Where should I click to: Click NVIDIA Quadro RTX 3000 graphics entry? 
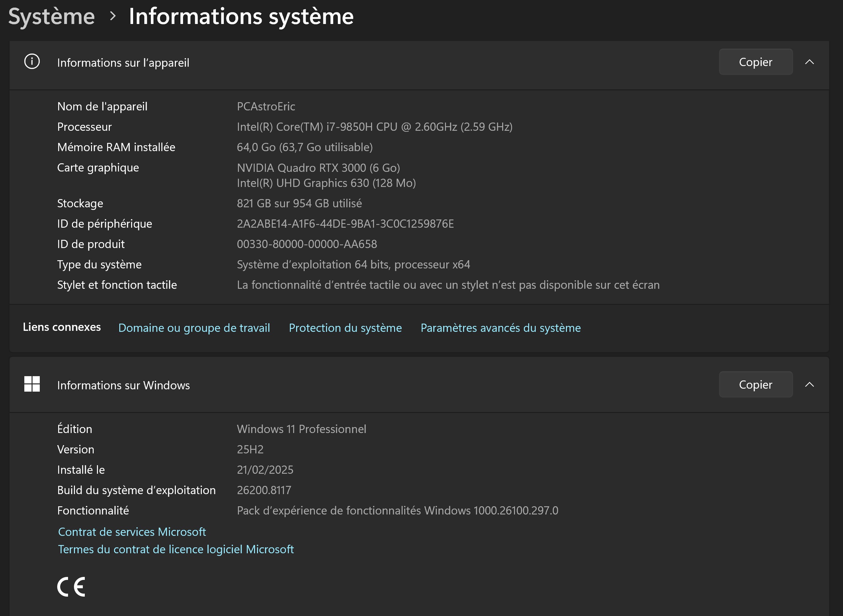coord(318,168)
